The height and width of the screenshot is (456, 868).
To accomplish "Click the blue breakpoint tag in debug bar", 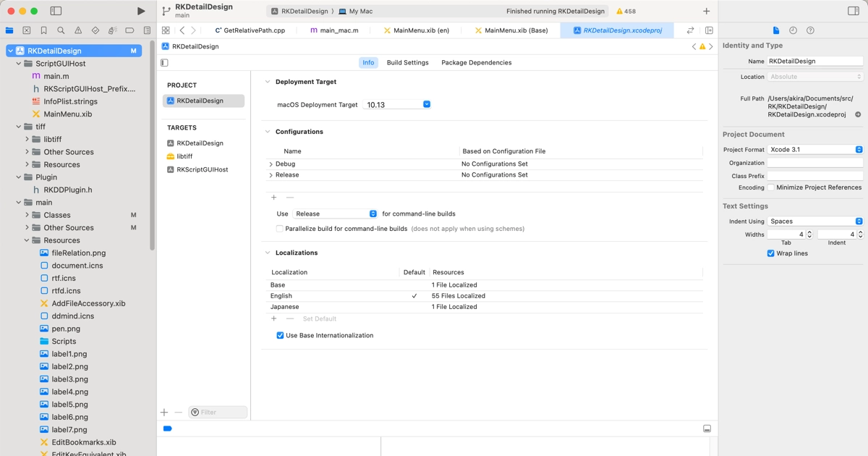I will 168,428.
